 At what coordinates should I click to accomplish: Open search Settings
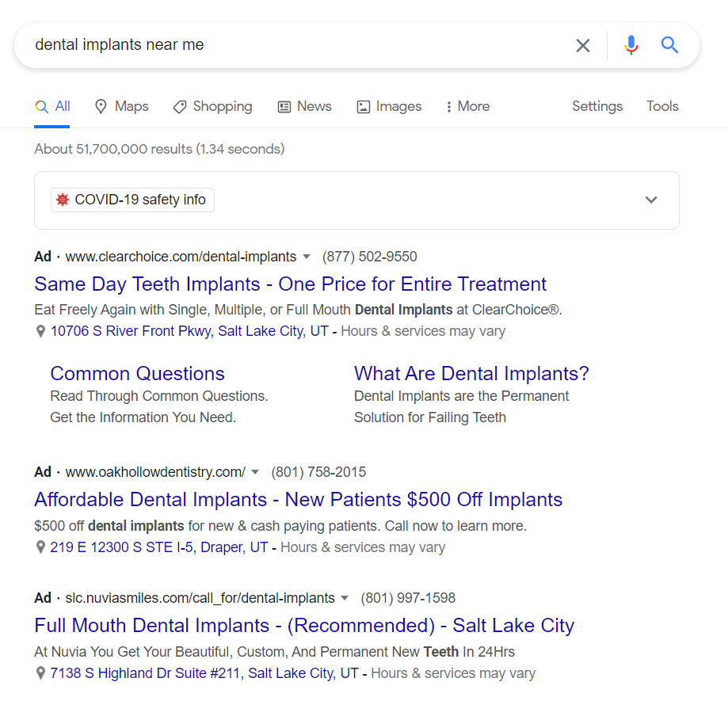pos(597,107)
